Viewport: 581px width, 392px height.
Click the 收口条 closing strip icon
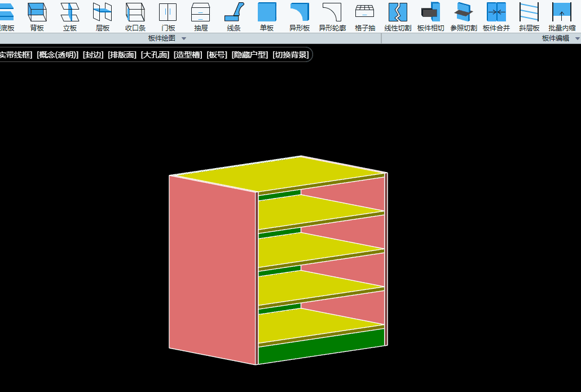pos(135,16)
